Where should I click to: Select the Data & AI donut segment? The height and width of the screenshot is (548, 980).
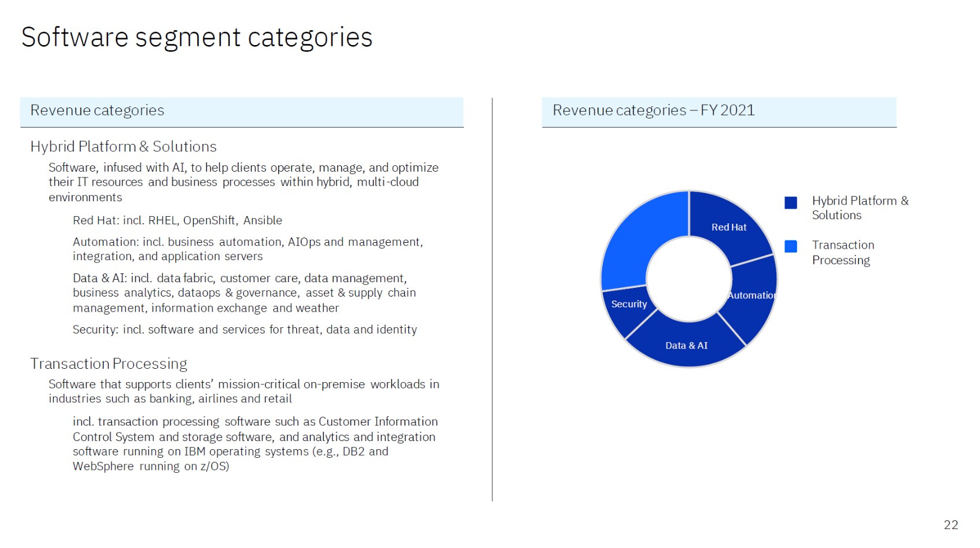click(686, 345)
